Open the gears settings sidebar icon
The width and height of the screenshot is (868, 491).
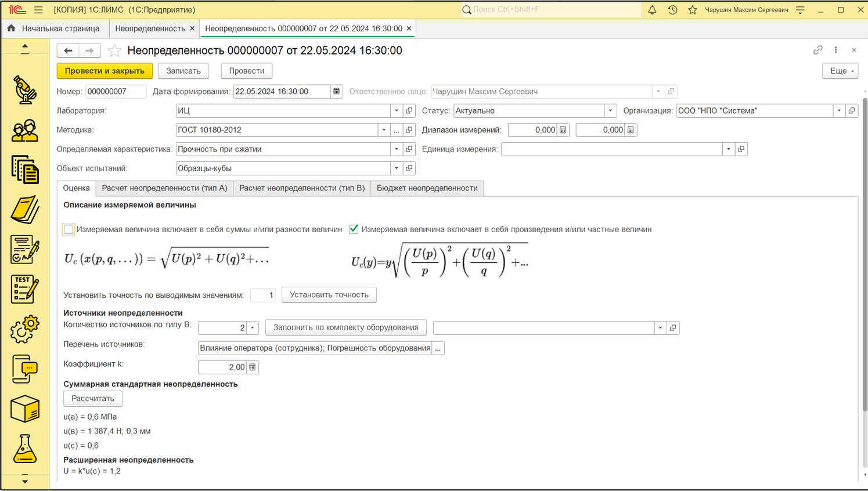pyautogui.click(x=24, y=329)
